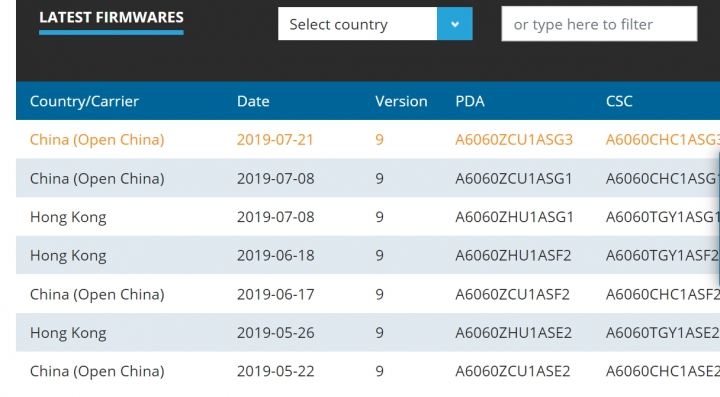This screenshot has height=397, width=720.
Task: Open the Select country dropdown arrow
Action: tap(455, 24)
